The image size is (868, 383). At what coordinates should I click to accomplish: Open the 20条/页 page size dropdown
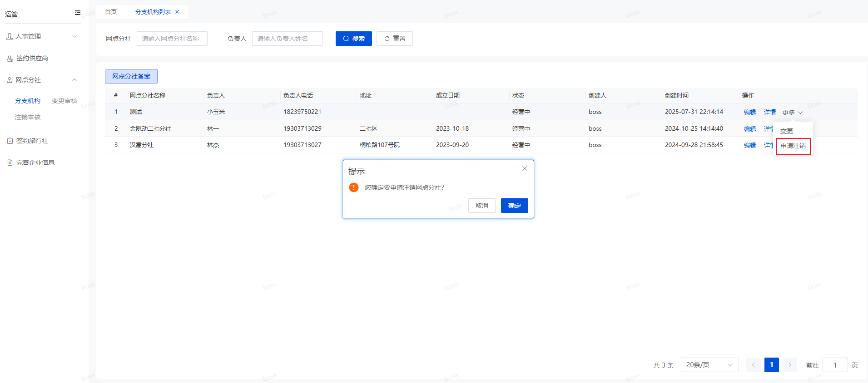pos(709,365)
